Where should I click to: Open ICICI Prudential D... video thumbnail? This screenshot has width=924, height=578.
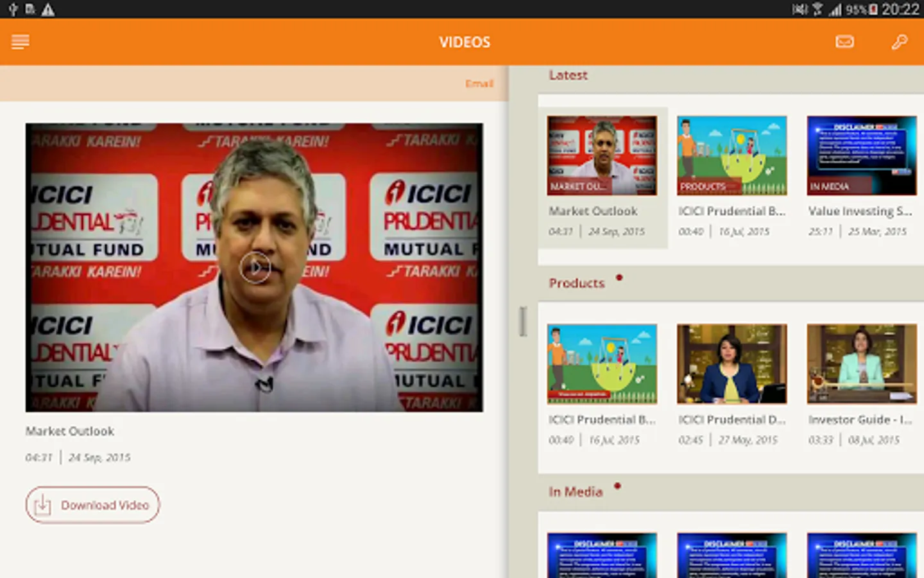pyautogui.click(x=732, y=363)
